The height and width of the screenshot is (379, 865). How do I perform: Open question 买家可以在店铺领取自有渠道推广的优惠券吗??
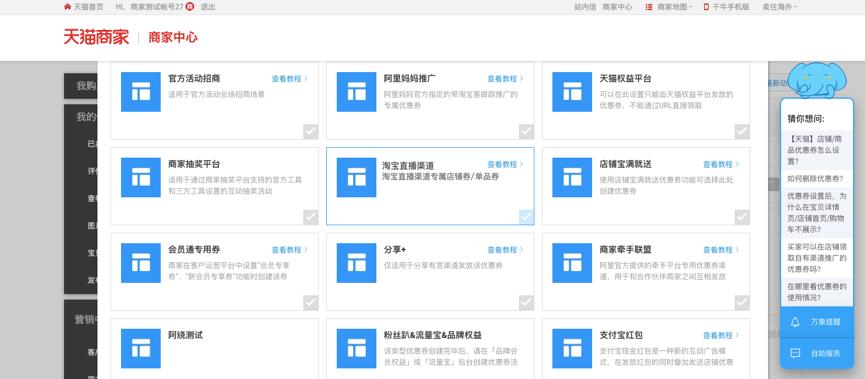pyautogui.click(x=816, y=258)
